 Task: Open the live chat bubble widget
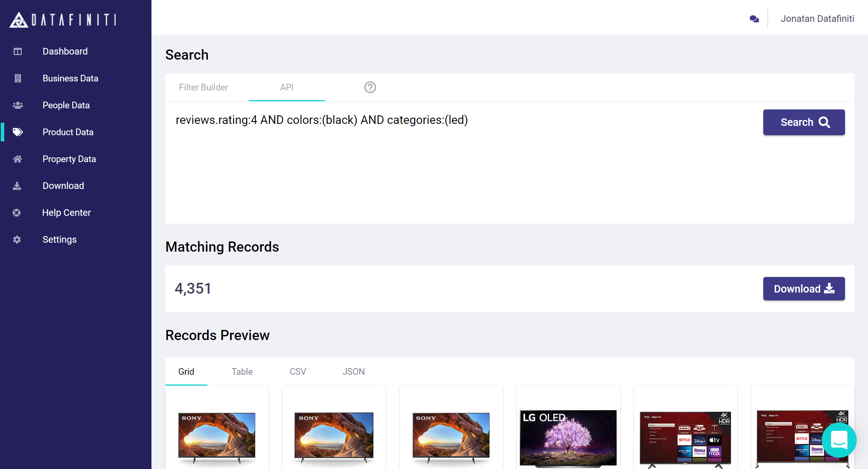click(x=839, y=440)
